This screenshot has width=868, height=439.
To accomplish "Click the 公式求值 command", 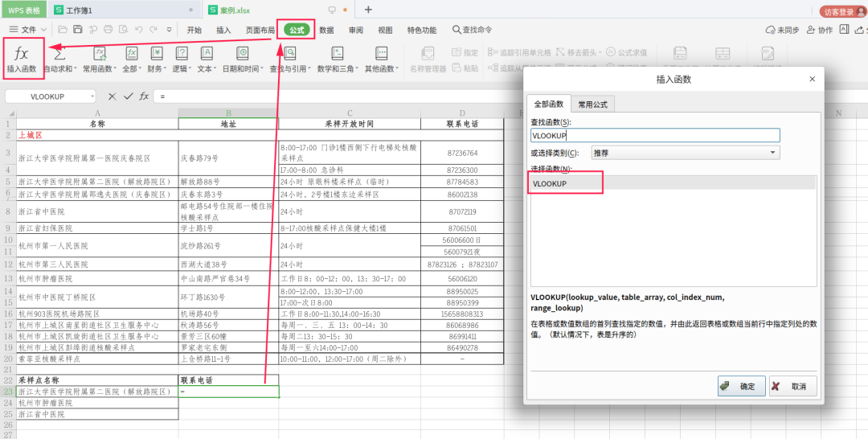I will coord(627,52).
